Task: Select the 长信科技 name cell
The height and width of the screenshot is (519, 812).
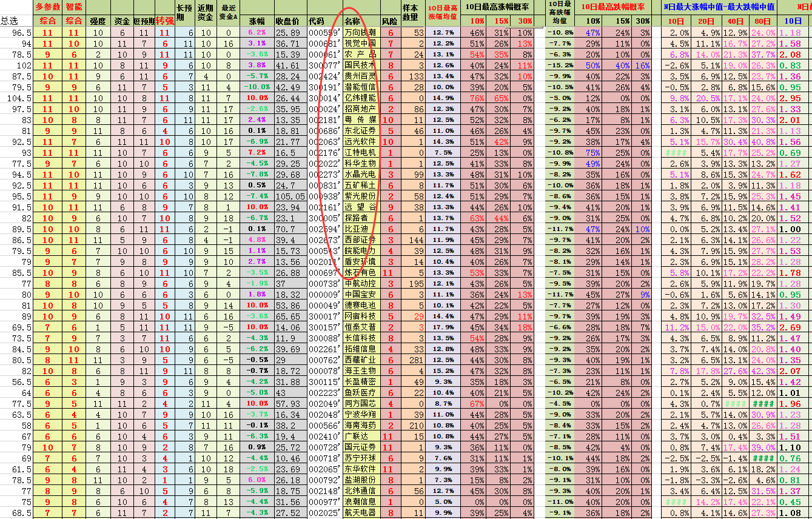Action: [x=361, y=338]
